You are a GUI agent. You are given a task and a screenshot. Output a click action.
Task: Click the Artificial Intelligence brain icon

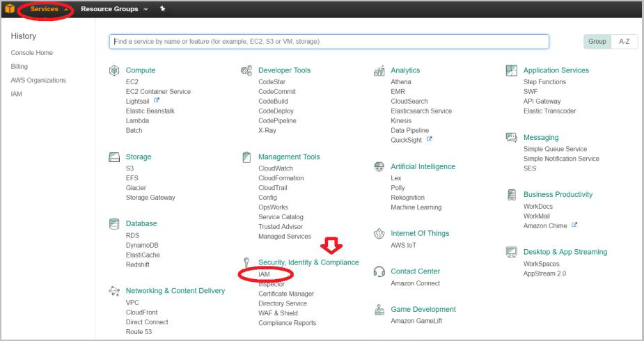click(379, 166)
